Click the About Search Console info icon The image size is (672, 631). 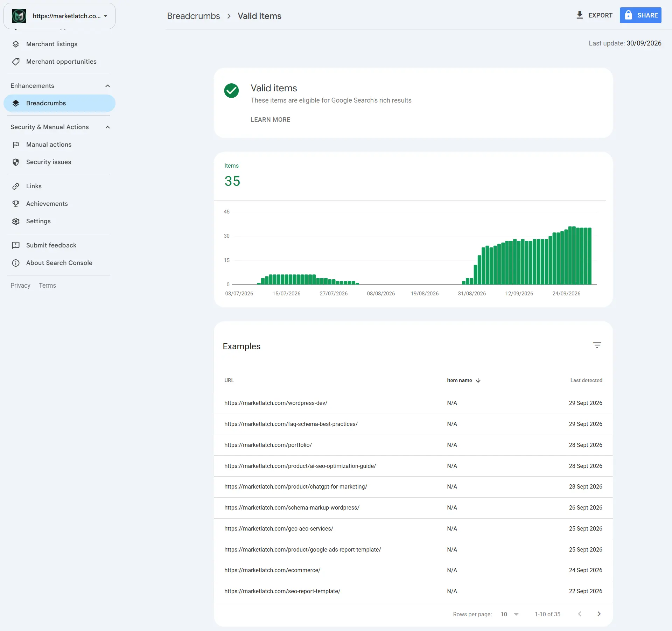click(16, 263)
